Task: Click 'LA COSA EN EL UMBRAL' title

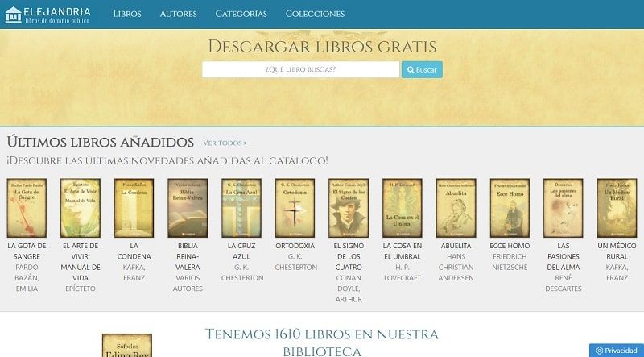Action: coord(402,251)
